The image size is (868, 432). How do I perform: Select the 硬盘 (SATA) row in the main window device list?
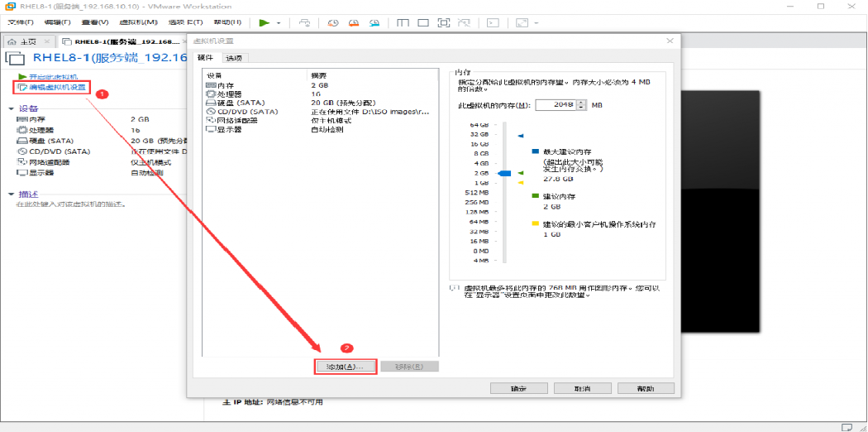click(103, 141)
